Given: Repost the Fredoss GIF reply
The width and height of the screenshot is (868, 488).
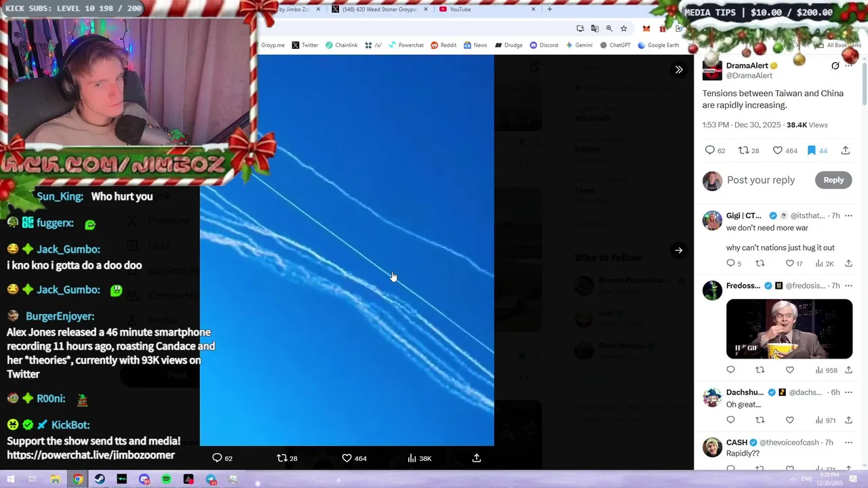Looking at the screenshot, I should point(760,370).
